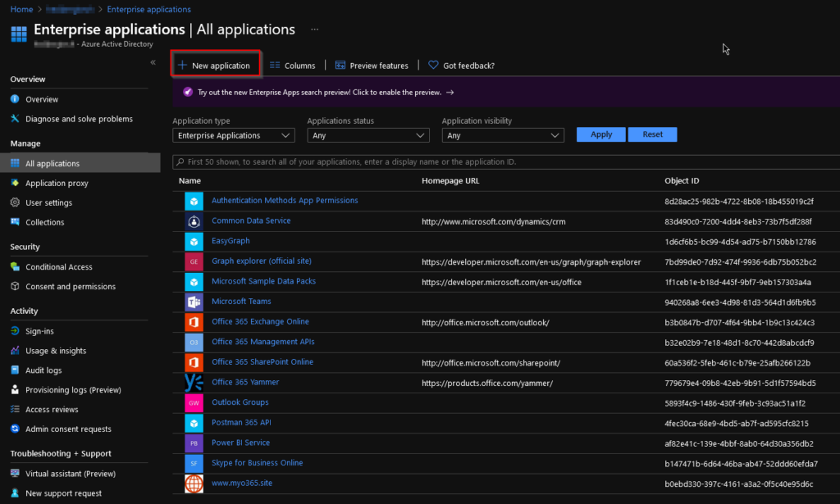
Task: Open the Consent and permissions cube icon
Action: [15, 286]
